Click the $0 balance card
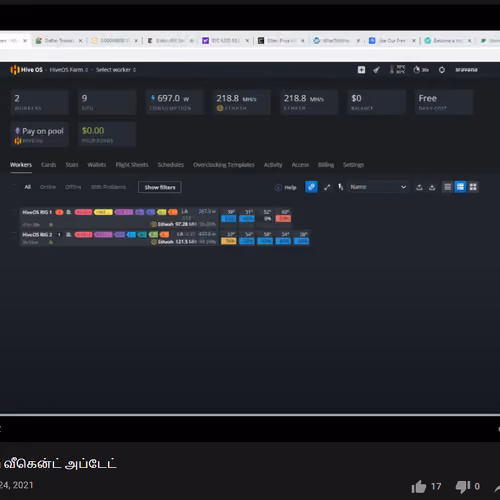This screenshot has width=500, height=500. 376,102
